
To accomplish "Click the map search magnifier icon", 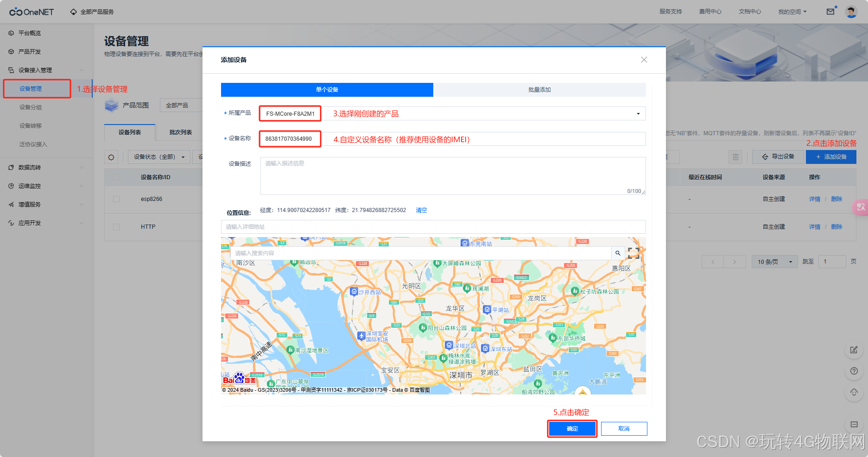I will coord(618,253).
